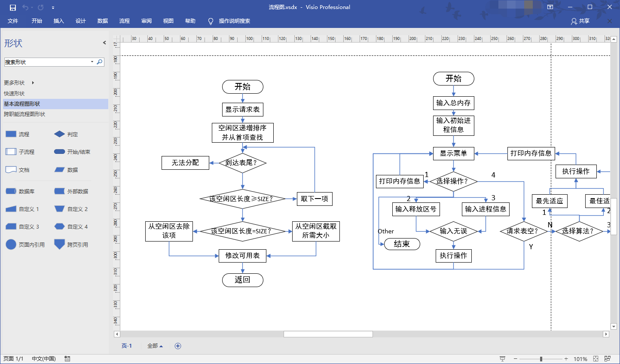Toggle ribbon display options button
This screenshot has width=620, height=364.
[x=550, y=7]
